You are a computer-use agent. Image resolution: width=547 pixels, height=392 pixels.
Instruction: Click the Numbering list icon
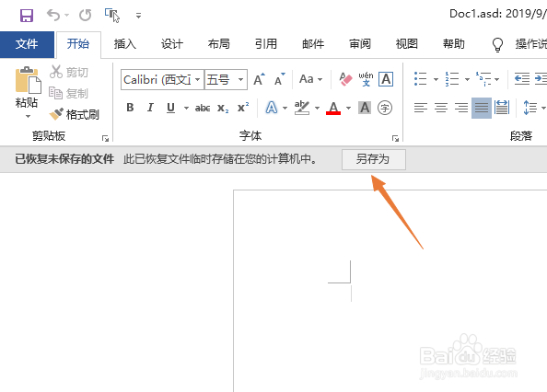pos(452,79)
